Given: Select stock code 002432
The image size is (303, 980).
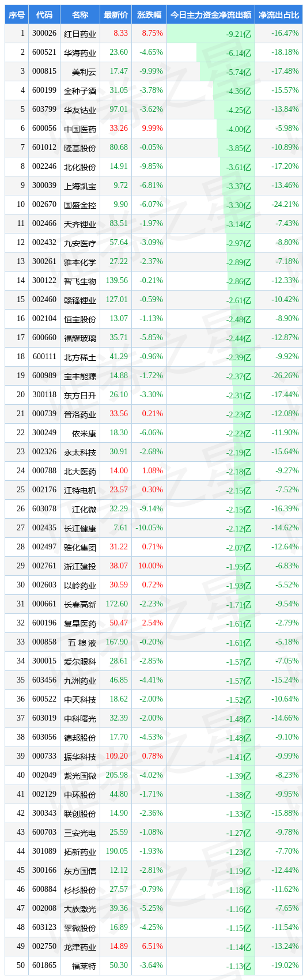Looking at the screenshot, I should coord(44,243).
